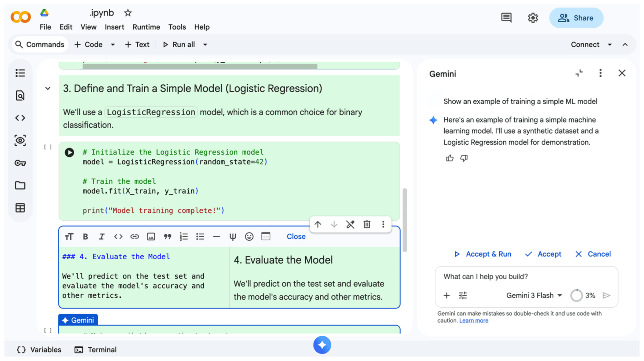Open the Variables panel

[x=39, y=350]
